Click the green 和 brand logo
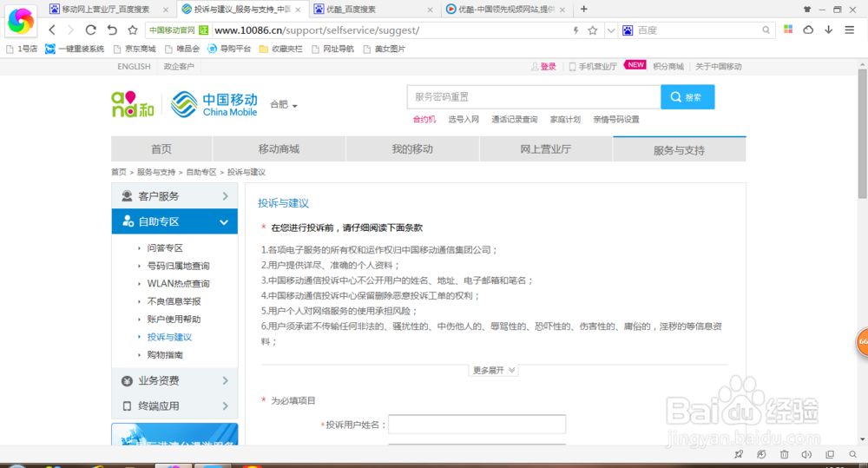 click(x=133, y=104)
